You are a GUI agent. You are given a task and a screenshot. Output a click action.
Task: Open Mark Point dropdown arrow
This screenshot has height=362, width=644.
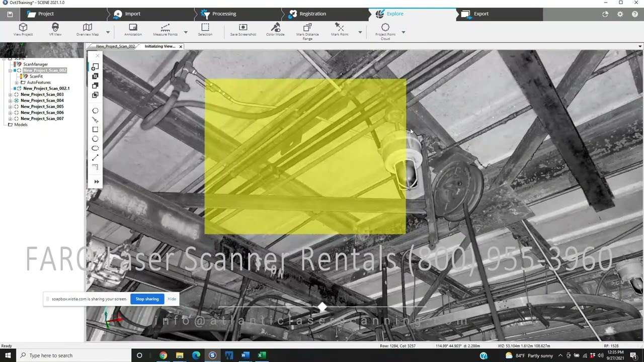(360, 32)
